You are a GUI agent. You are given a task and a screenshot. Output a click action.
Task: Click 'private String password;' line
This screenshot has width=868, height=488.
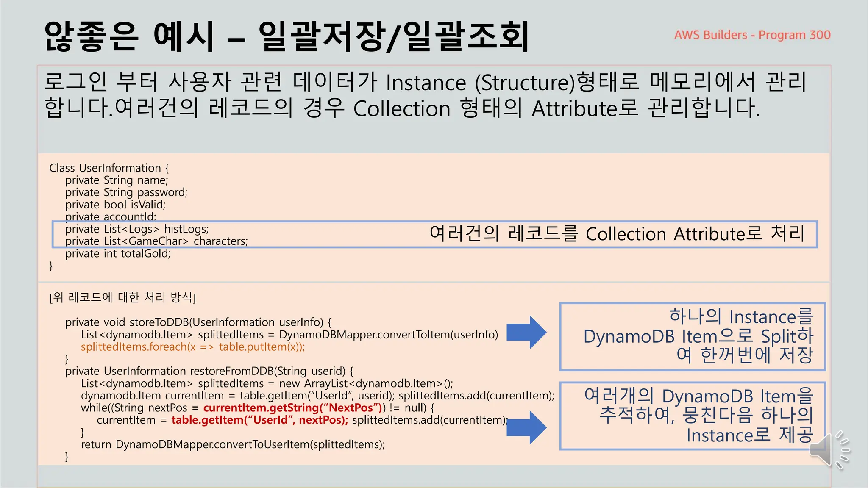126,193
